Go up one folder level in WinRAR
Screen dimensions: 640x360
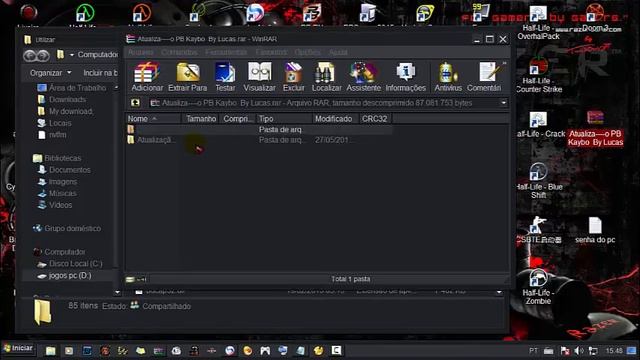click(x=136, y=103)
